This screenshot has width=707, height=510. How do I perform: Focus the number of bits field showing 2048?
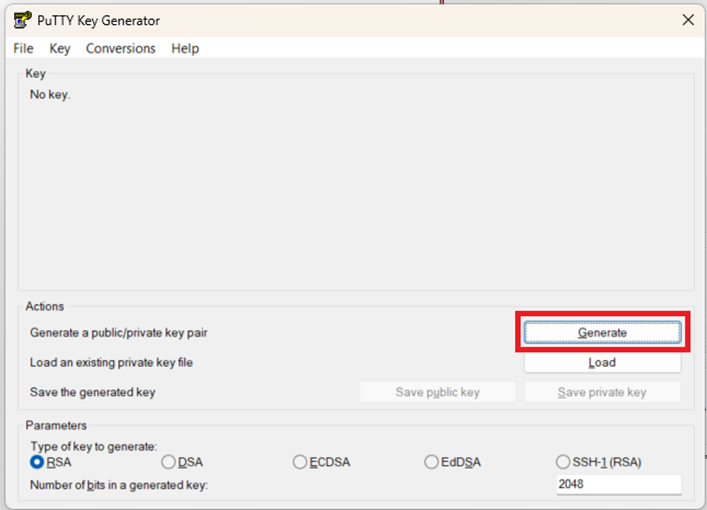click(x=618, y=484)
